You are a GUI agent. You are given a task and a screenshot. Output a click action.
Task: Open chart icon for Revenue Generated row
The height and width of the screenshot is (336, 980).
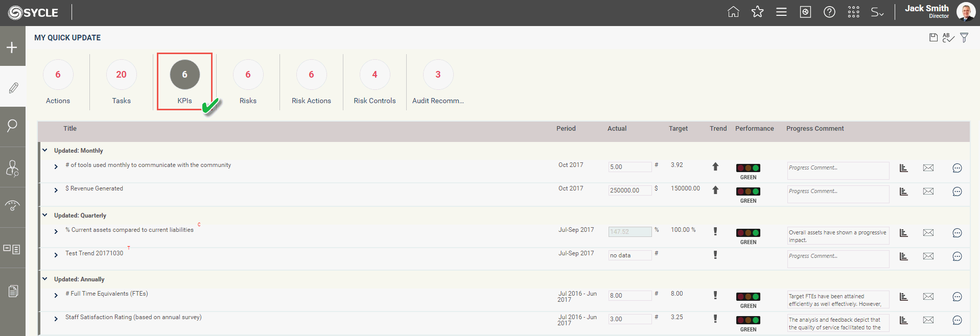(903, 191)
